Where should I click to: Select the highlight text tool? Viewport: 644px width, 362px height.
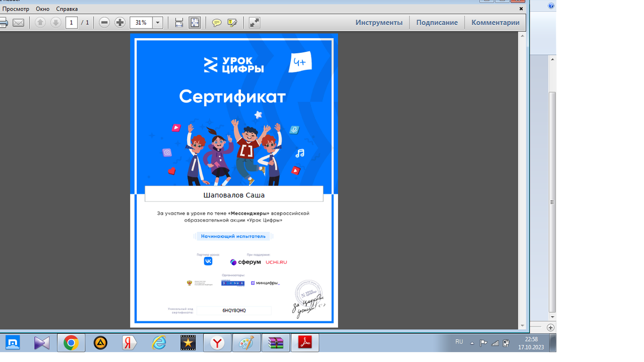click(232, 23)
